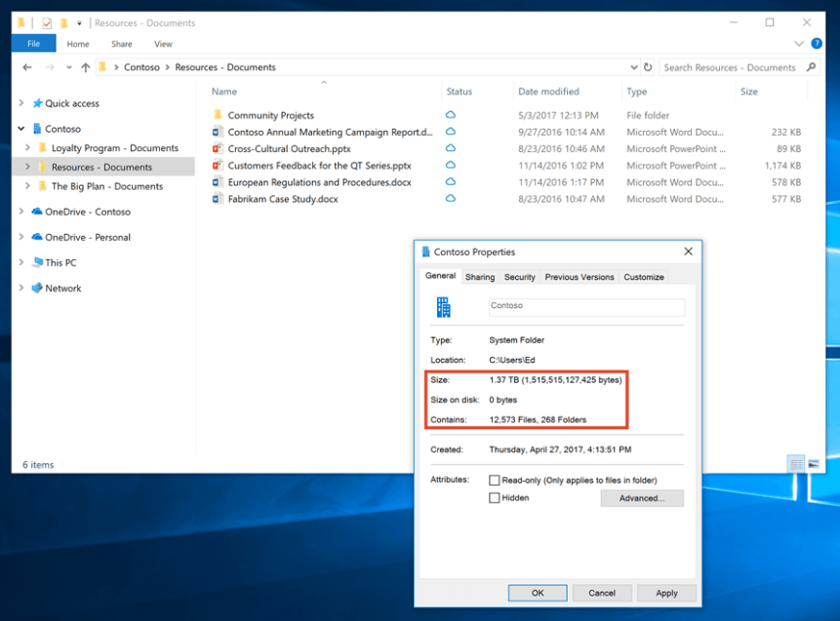Viewport: 840px width, 621px height.
Task: Click the Properties checkmark icon in title bar
Action: point(47,23)
